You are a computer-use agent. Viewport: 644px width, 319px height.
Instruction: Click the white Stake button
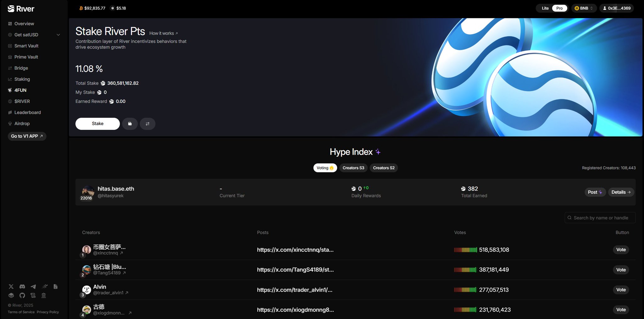97,124
